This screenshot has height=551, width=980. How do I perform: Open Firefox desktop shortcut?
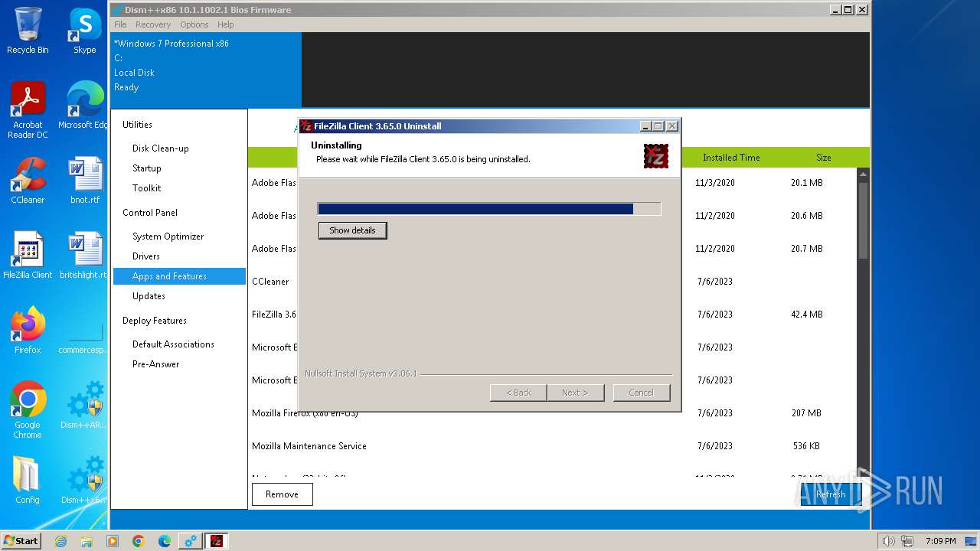pos(28,331)
